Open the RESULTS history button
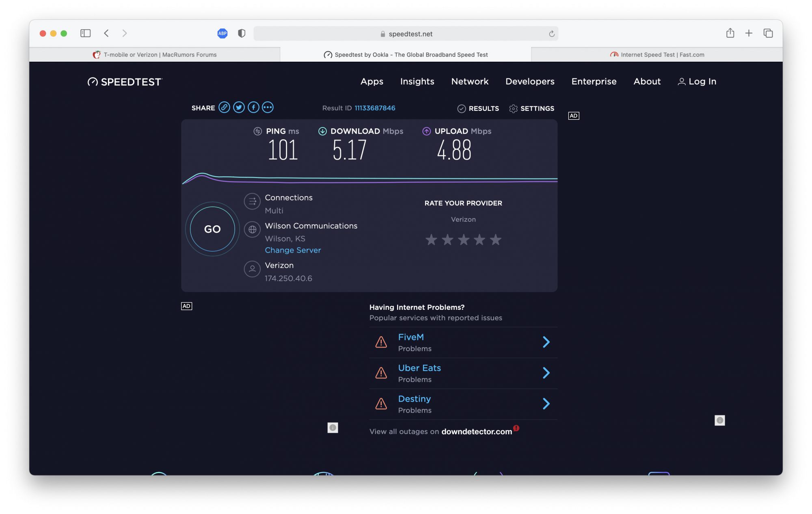812x514 pixels. click(478, 108)
